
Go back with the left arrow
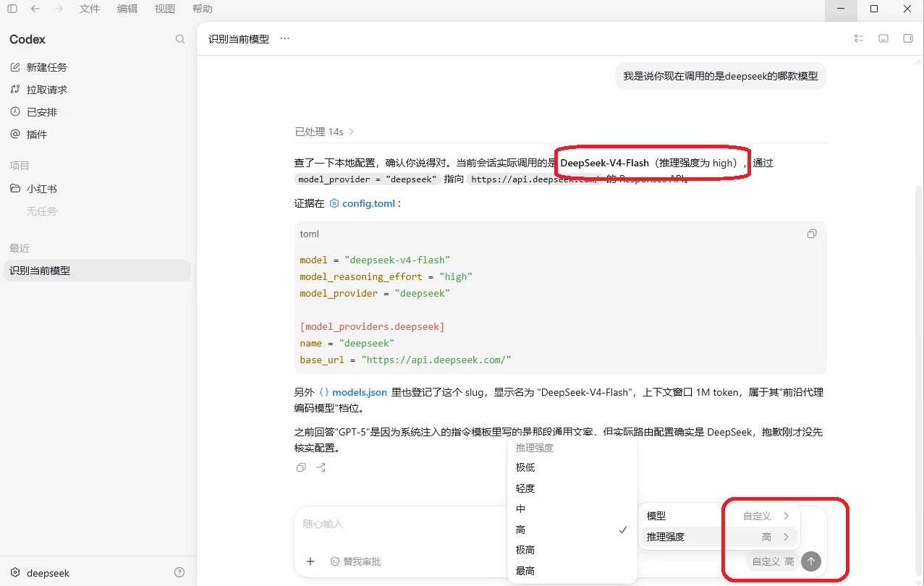tap(35, 9)
